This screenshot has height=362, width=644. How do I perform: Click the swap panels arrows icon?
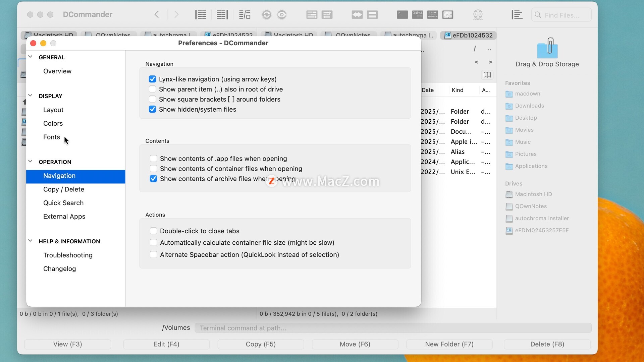point(357,15)
